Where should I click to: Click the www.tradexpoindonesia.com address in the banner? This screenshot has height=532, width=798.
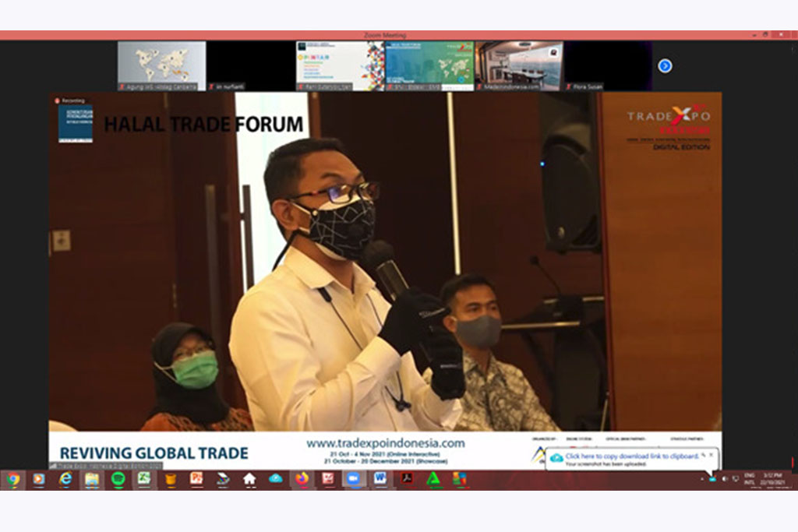point(385,443)
